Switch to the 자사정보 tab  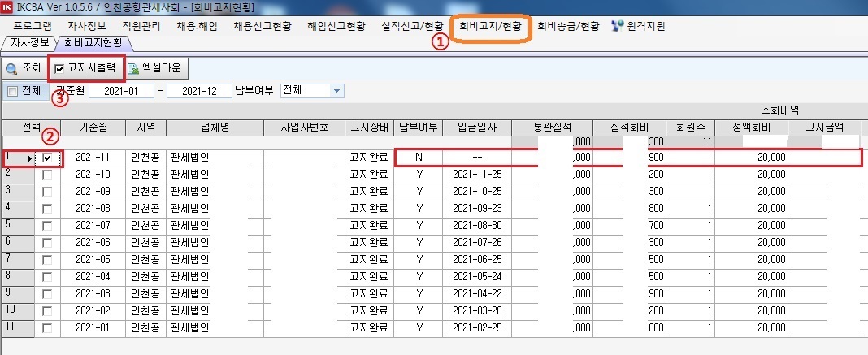(28, 42)
